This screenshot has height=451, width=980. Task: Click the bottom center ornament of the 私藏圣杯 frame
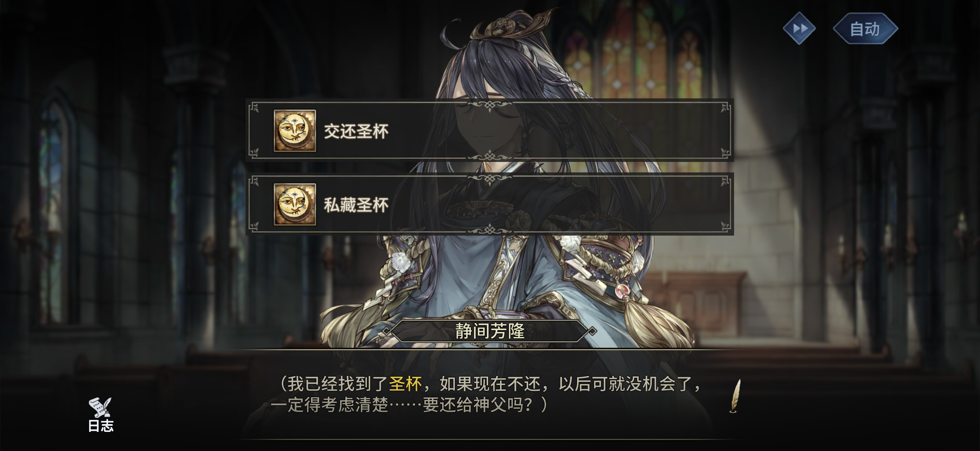[490, 230]
